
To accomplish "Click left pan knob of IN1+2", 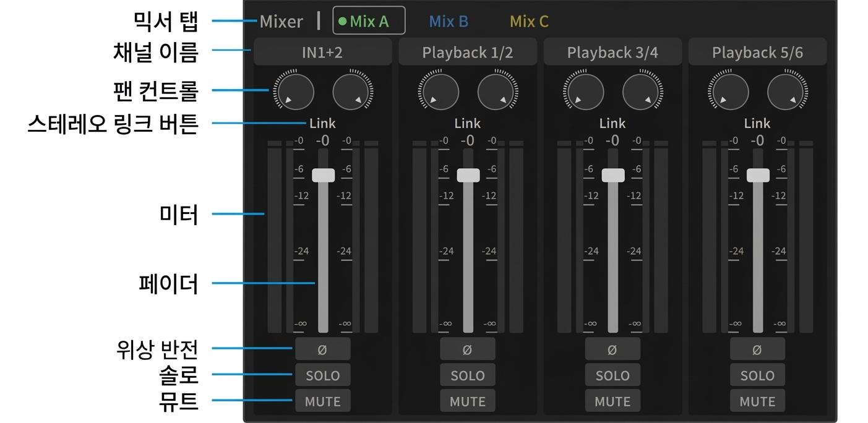I will 293,92.
